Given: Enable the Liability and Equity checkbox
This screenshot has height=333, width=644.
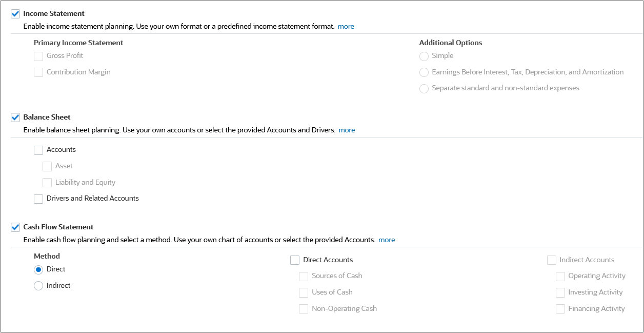Looking at the screenshot, I should tap(47, 182).
